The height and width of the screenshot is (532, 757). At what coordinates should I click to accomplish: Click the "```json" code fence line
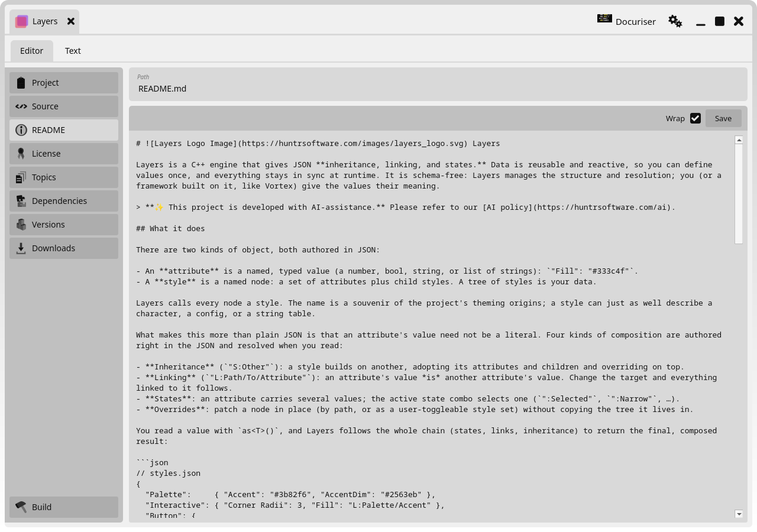click(x=152, y=463)
